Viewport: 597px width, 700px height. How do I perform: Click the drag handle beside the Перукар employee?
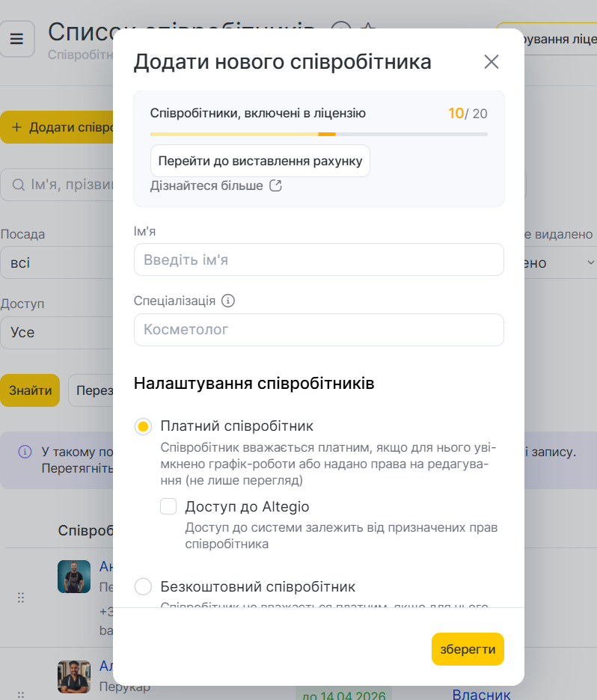(x=21, y=693)
